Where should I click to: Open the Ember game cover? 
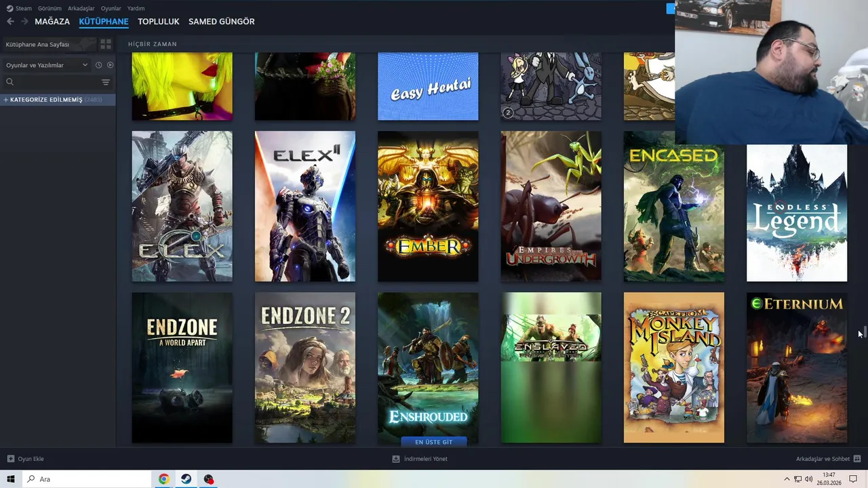pyautogui.click(x=428, y=206)
